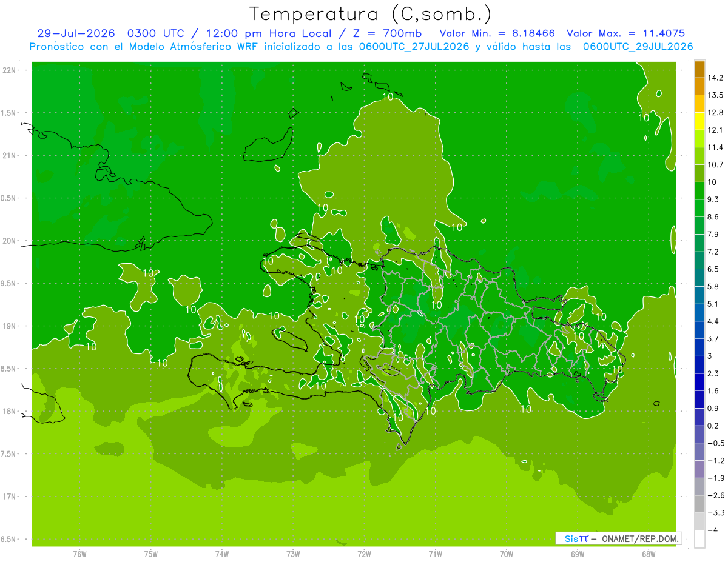
Task: Click the '17N' latitude label
Action: tap(10, 497)
